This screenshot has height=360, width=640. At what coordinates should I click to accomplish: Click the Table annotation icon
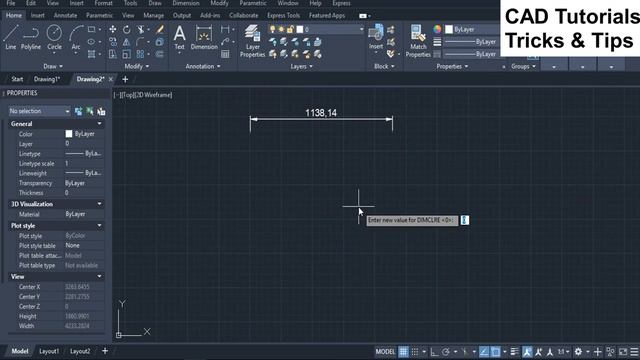tap(225, 54)
